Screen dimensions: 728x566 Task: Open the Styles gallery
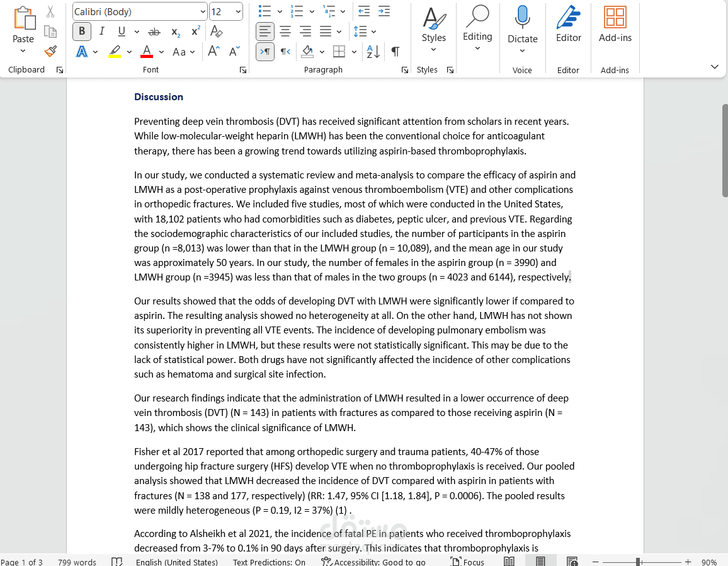click(x=434, y=30)
